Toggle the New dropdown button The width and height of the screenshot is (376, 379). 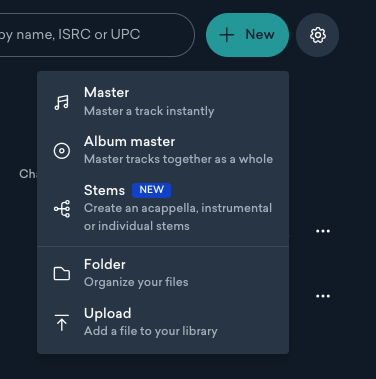coord(247,35)
